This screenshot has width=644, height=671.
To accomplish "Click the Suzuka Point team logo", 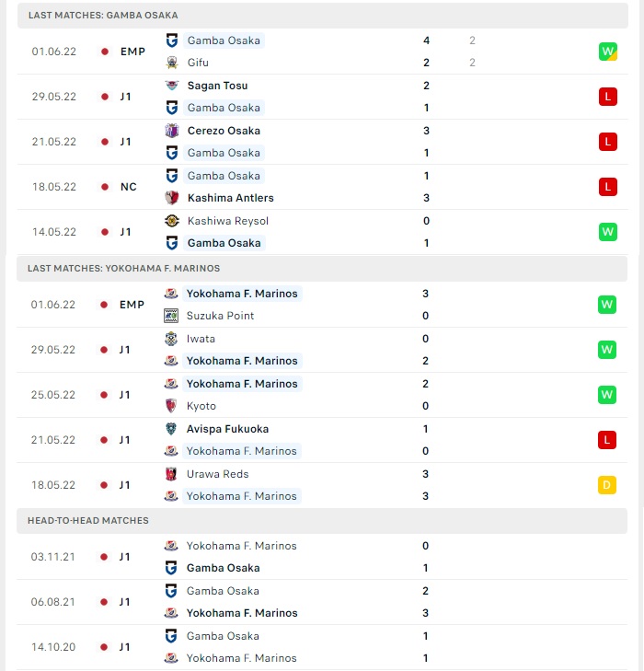I will [x=171, y=316].
